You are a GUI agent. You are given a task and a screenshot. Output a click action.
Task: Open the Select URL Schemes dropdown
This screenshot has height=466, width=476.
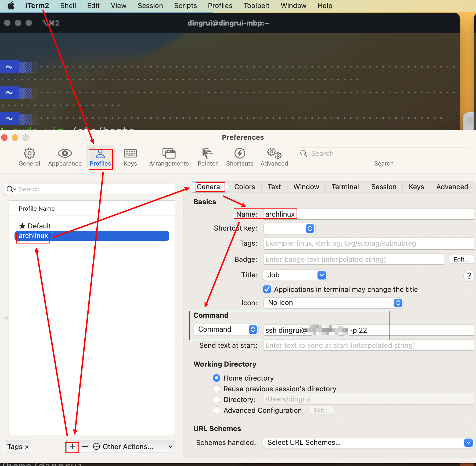tap(368, 442)
